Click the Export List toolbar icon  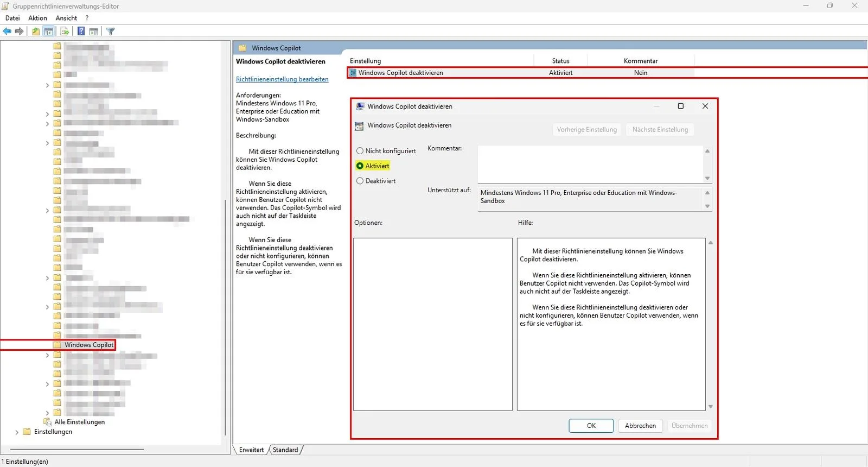[x=65, y=31]
